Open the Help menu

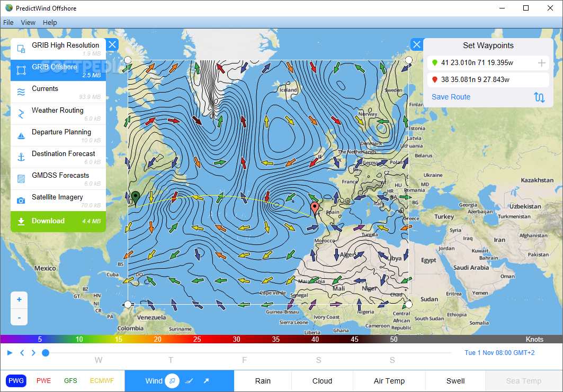coord(50,23)
